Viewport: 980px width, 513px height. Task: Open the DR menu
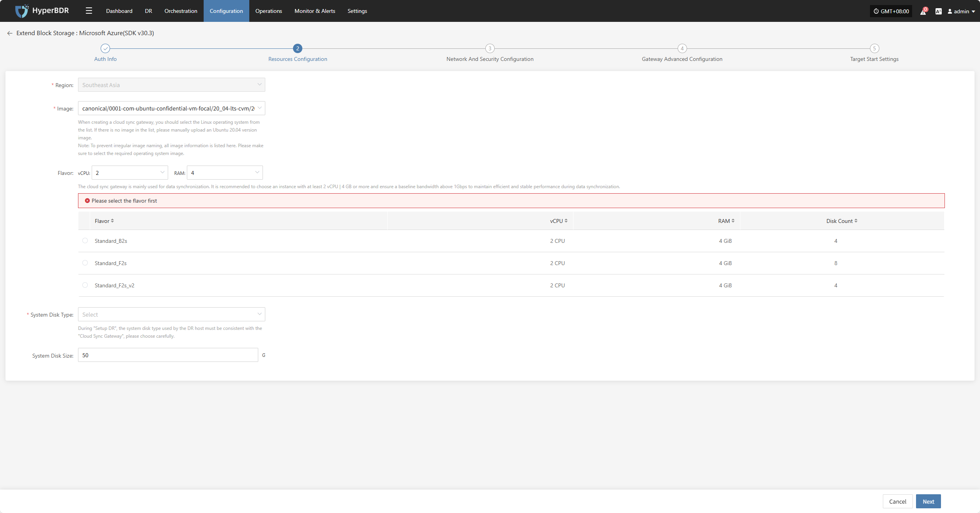coord(149,11)
